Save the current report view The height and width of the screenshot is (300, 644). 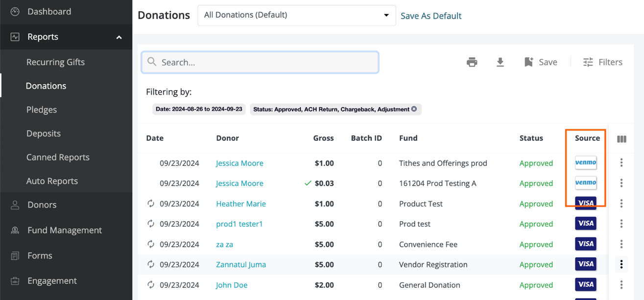click(541, 62)
